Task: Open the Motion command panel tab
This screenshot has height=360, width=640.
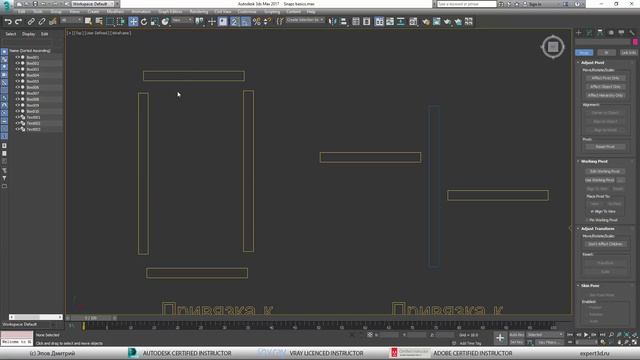Action: (x=611, y=33)
